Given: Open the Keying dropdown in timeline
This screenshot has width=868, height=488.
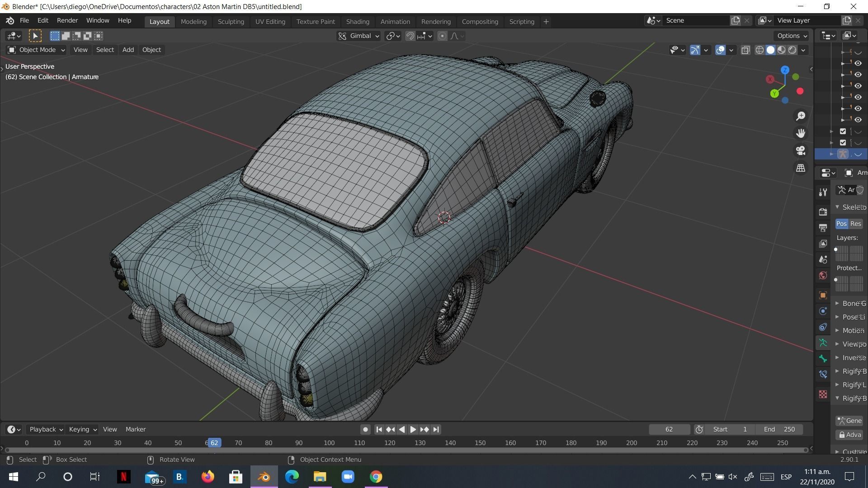Looking at the screenshot, I should pyautogui.click(x=82, y=430).
